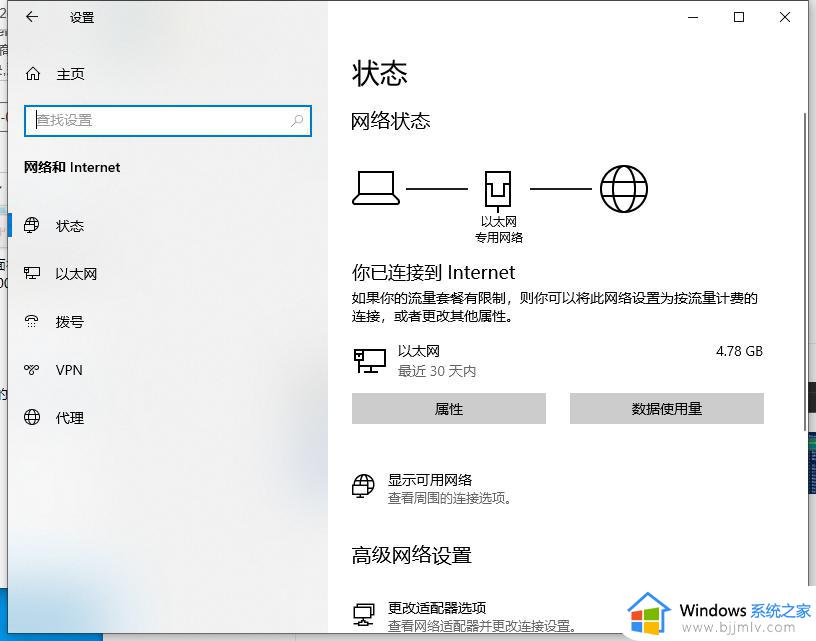Click the 高级网络设置 heading
Image resolution: width=816 pixels, height=641 pixels.
411,555
